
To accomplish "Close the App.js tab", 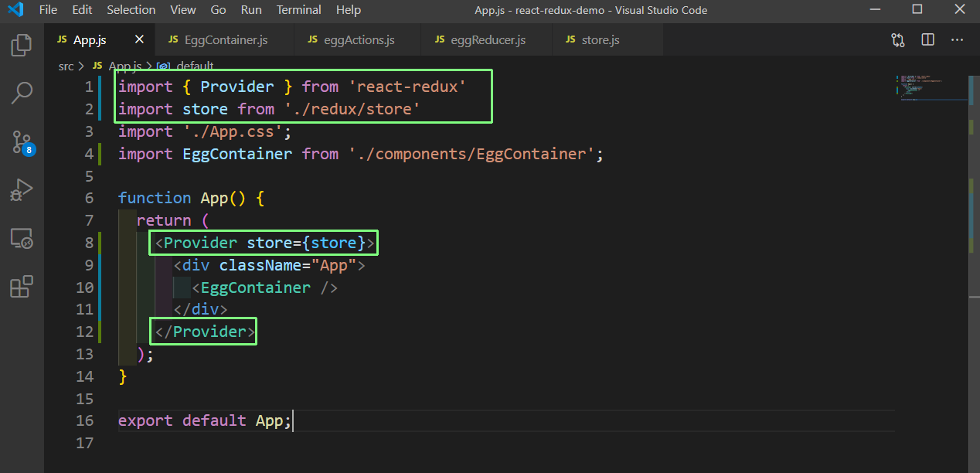I will [x=139, y=39].
